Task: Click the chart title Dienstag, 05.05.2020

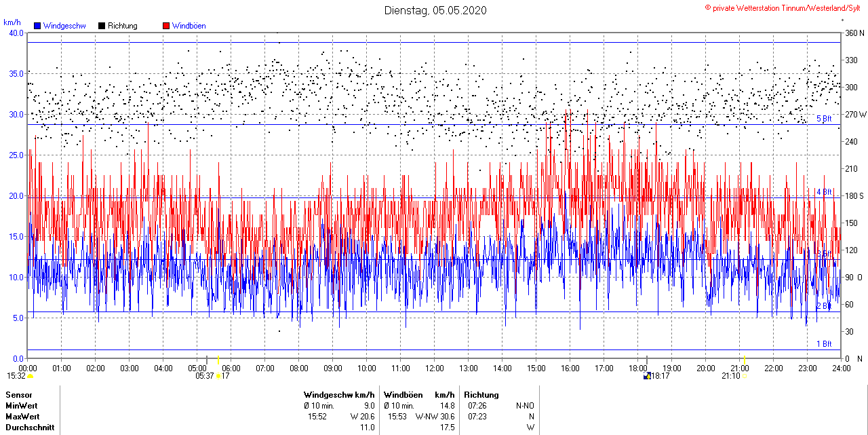Action: 435,10
